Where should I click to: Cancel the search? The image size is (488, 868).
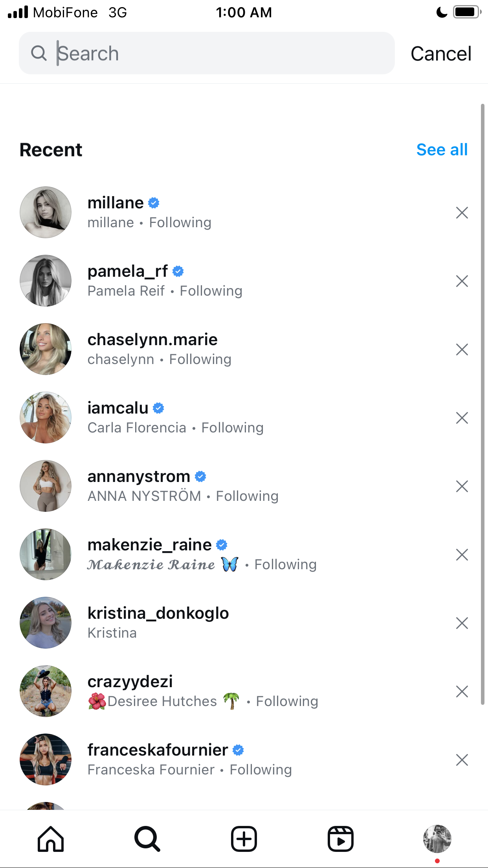[x=441, y=53]
